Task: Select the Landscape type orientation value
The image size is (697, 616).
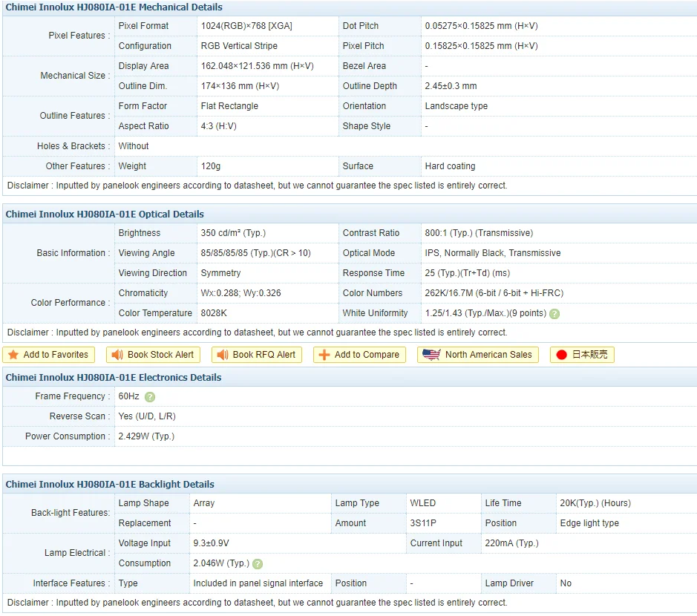Action: 456,106
